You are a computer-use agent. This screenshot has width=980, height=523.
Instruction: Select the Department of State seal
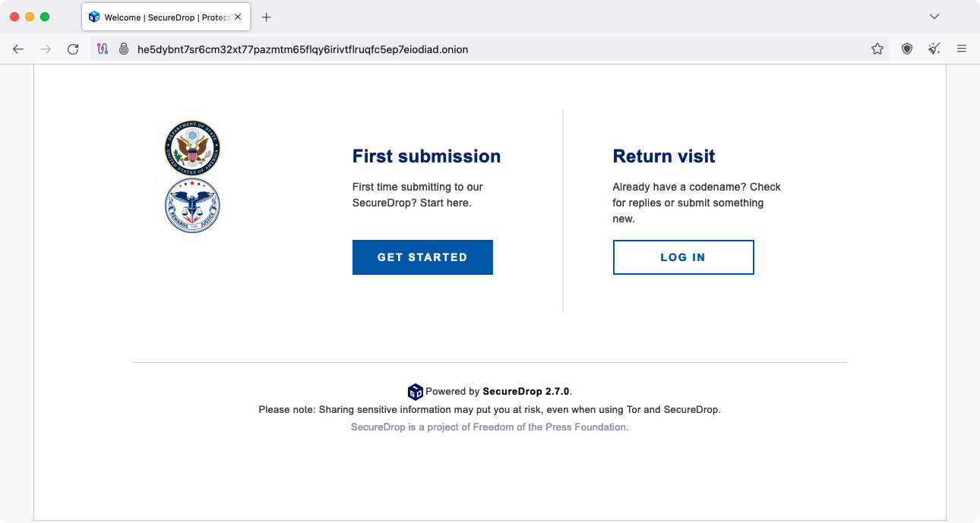point(192,147)
